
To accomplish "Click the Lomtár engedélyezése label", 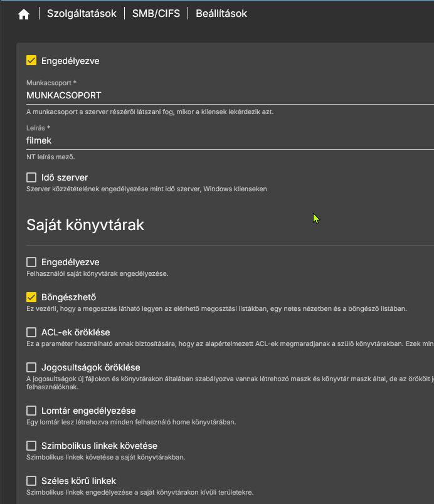I will (88, 411).
